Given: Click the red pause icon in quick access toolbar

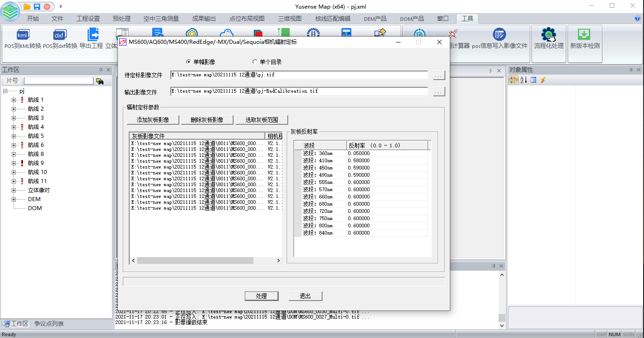Looking at the screenshot, I should (47, 6).
